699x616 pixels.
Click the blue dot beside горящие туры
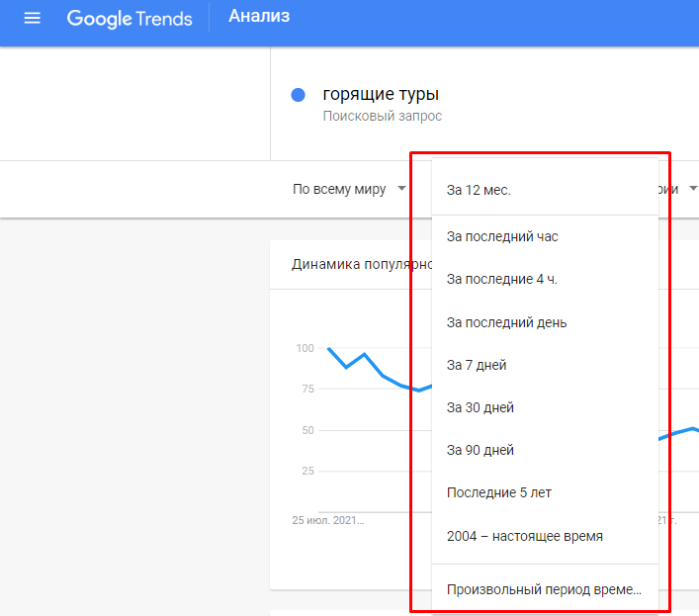tap(298, 95)
